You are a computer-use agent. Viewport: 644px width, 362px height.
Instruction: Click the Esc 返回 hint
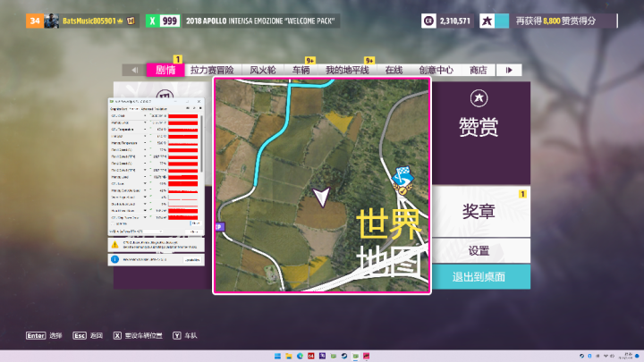pos(88,336)
